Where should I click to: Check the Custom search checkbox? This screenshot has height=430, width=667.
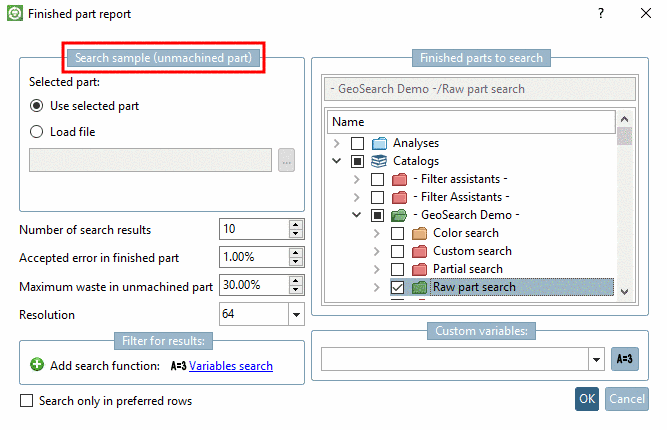tap(397, 251)
